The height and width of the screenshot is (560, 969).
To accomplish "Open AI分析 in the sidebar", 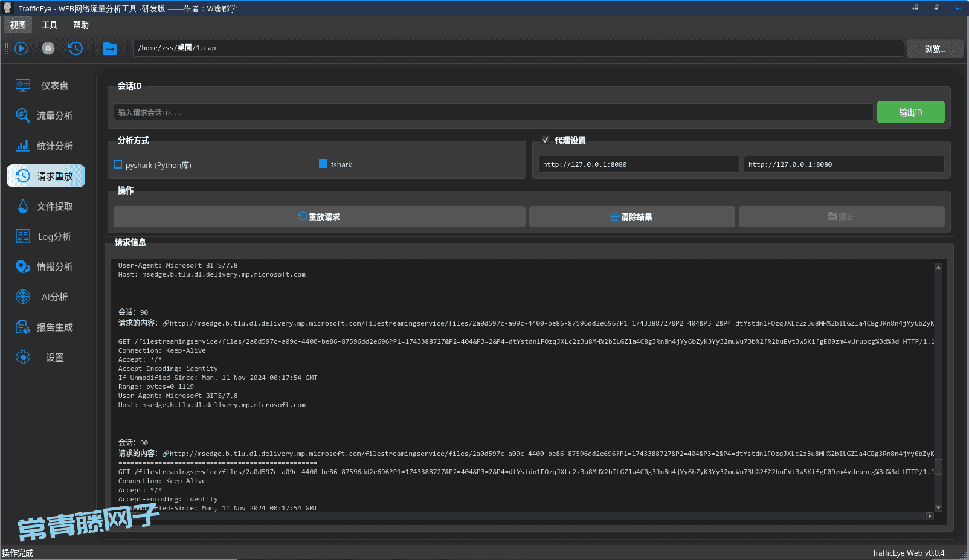I will point(45,297).
